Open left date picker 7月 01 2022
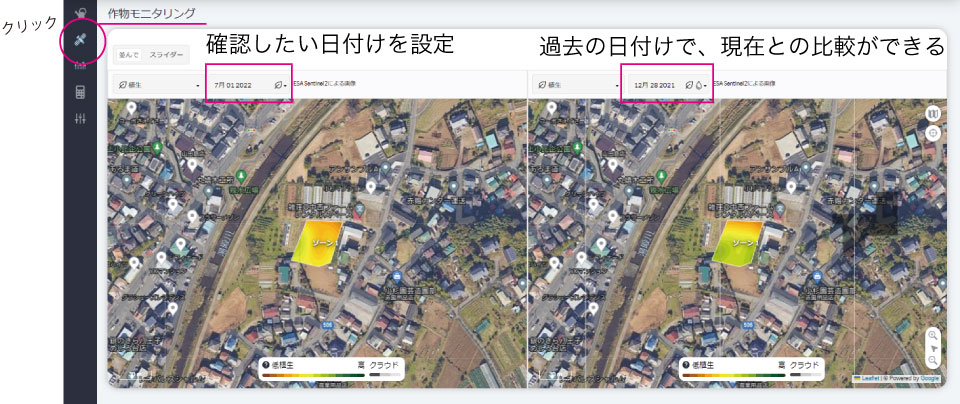 pos(250,85)
